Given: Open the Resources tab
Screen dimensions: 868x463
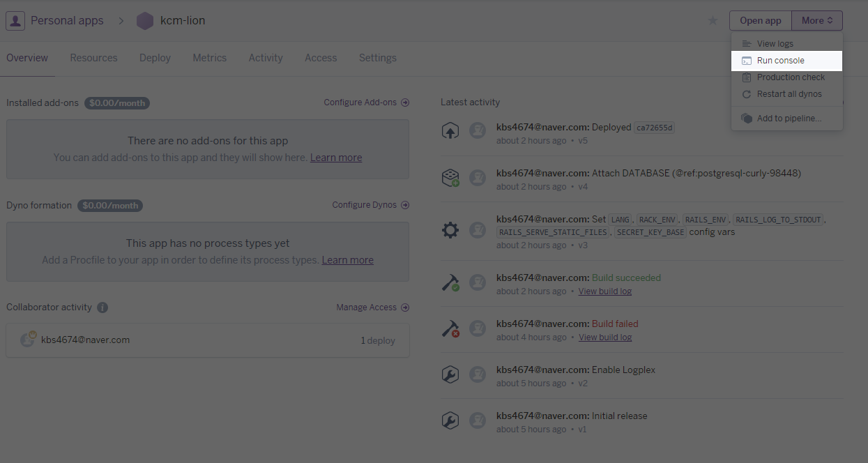Looking at the screenshot, I should click(93, 58).
